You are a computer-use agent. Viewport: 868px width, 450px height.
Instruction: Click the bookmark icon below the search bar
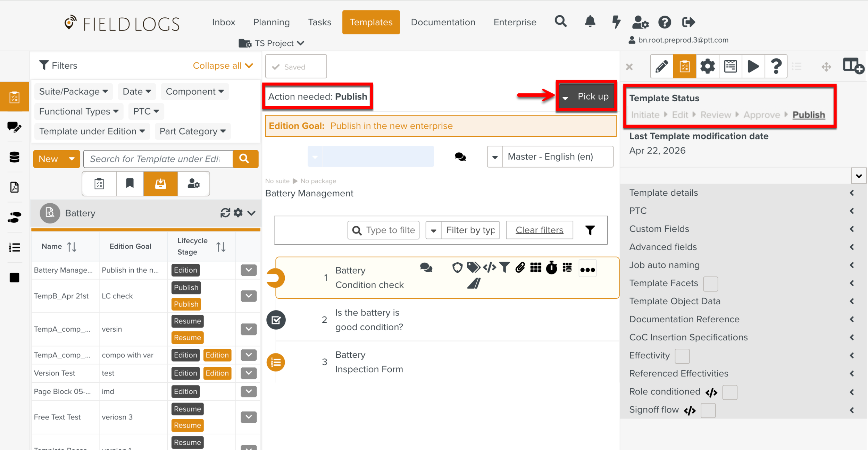130,184
